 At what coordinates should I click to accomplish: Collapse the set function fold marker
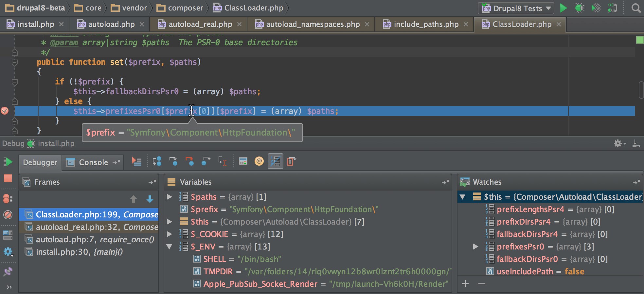click(x=15, y=62)
